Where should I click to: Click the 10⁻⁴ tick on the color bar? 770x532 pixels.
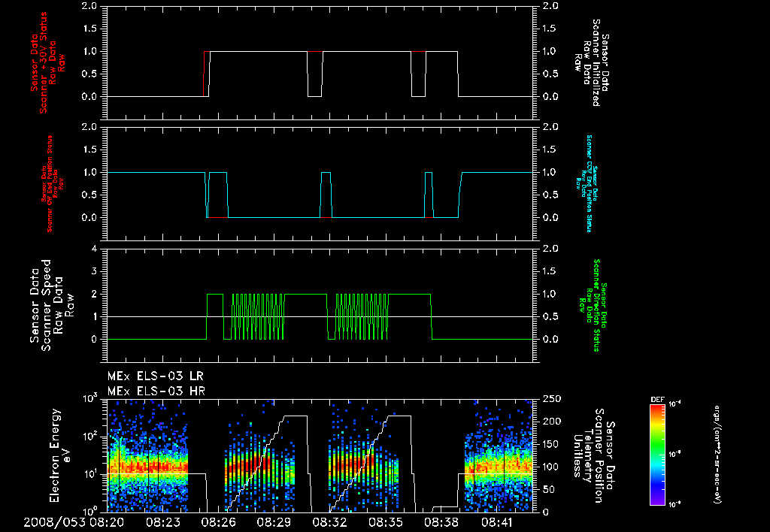click(x=675, y=404)
